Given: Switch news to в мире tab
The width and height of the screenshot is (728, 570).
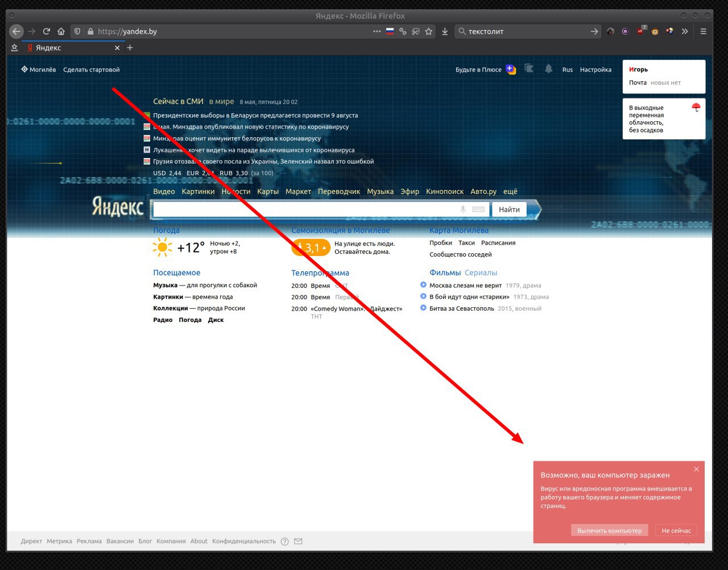Looking at the screenshot, I should click(221, 101).
